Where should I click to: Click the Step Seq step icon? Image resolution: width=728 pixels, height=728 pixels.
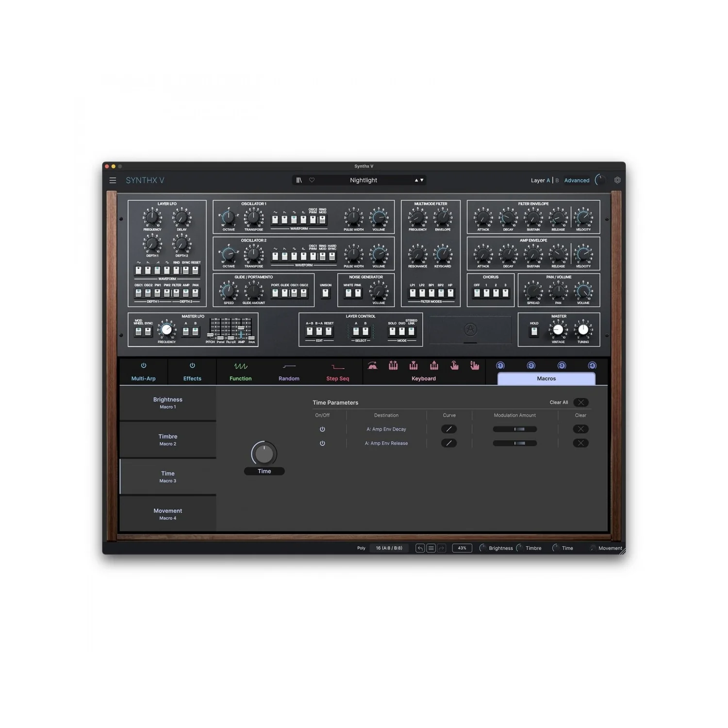(x=338, y=367)
